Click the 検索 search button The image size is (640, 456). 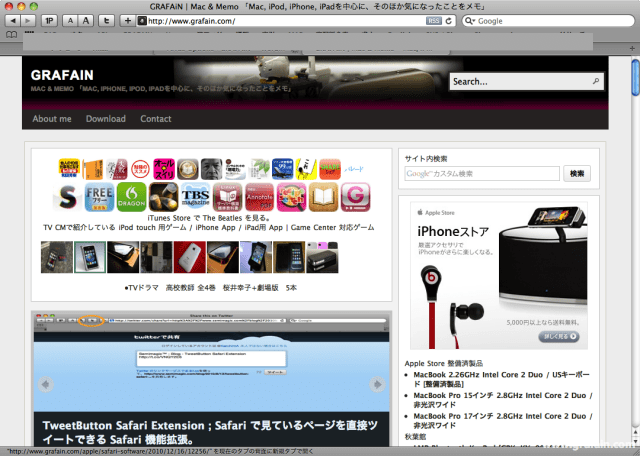click(x=578, y=173)
